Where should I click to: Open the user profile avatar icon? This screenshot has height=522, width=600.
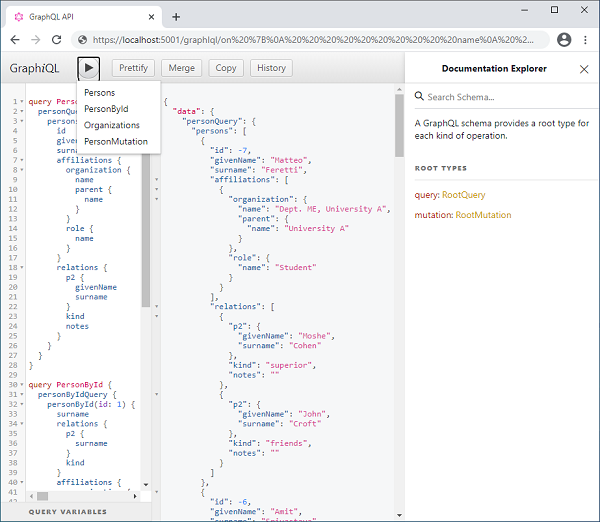(564, 39)
